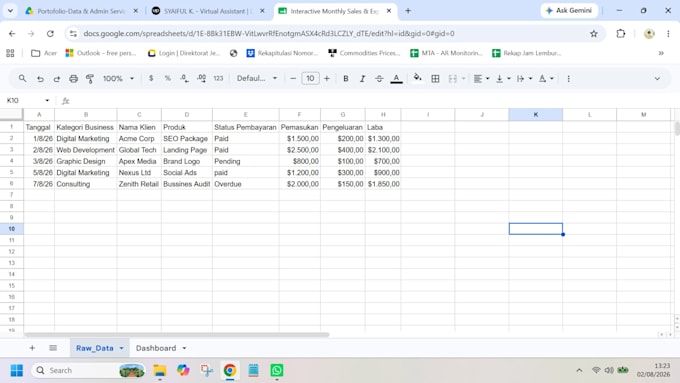This screenshot has width=680, height=383.
Task: Click the print icon in toolbar
Action: click(73, 79)
